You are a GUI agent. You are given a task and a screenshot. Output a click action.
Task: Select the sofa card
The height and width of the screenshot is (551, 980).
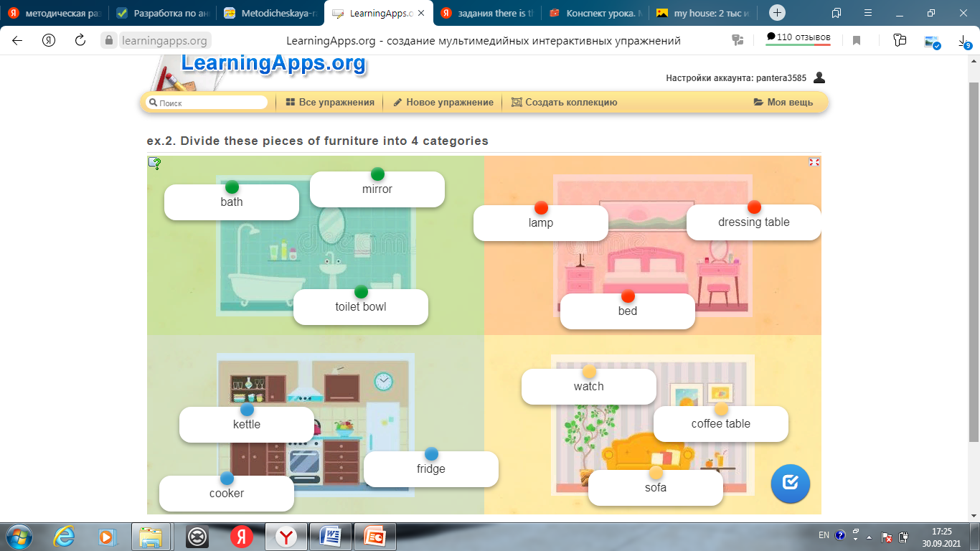(656, 488)
